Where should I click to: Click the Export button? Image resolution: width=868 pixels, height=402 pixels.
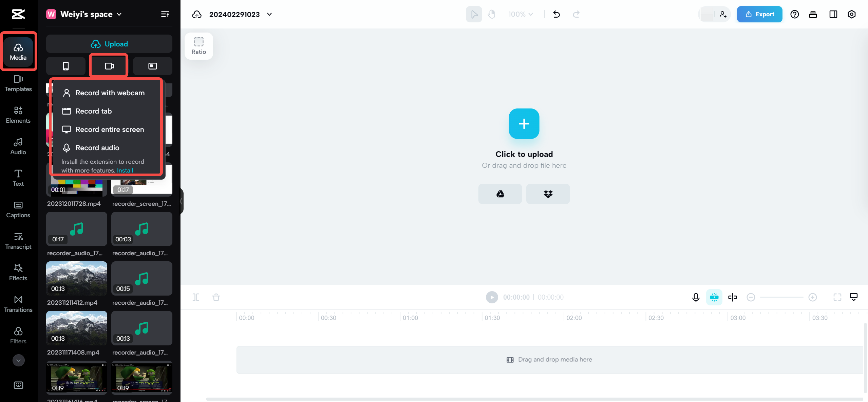pos(760,14)
